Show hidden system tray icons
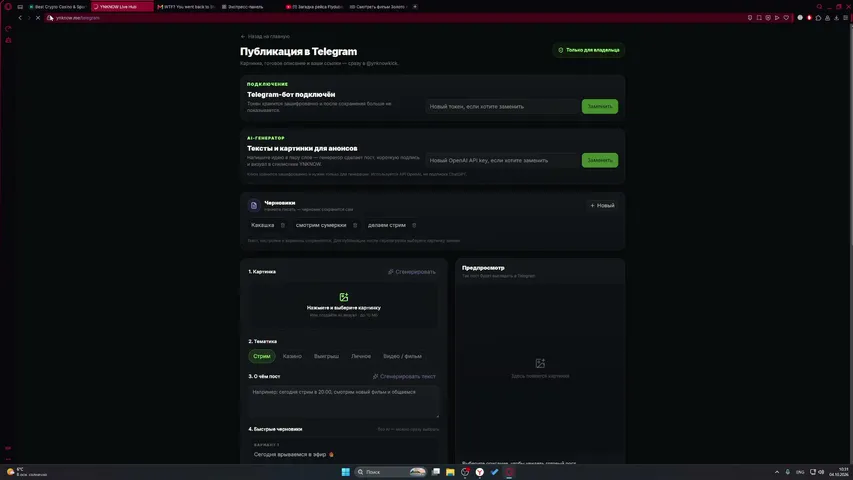Image resolution: width=853 pixels, height=480 pixels. tap(777, 472)
